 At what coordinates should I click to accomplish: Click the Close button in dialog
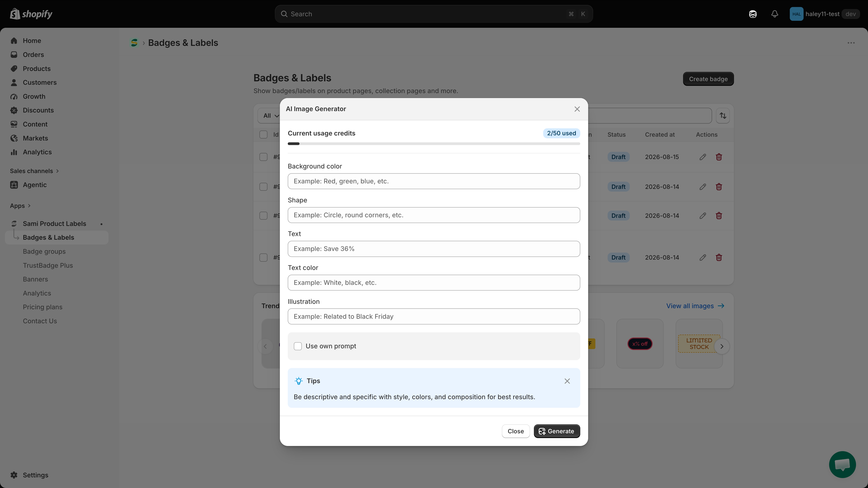(x=516, y=431)
